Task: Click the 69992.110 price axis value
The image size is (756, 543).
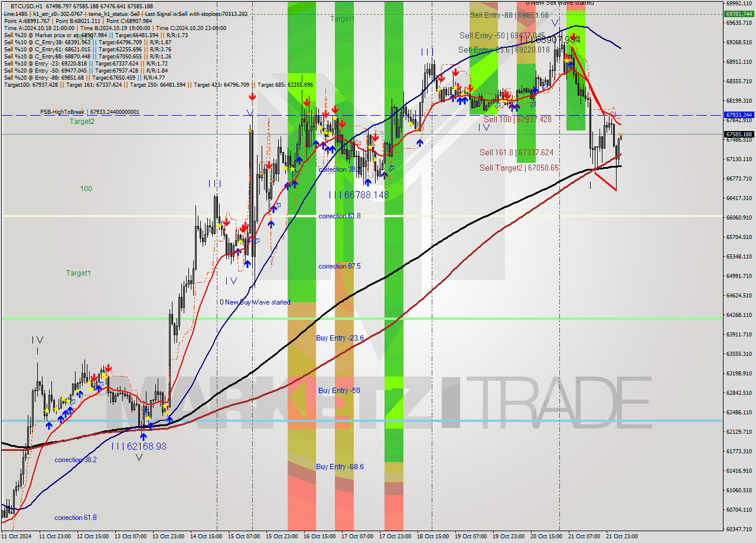Action: pos(739,3)
